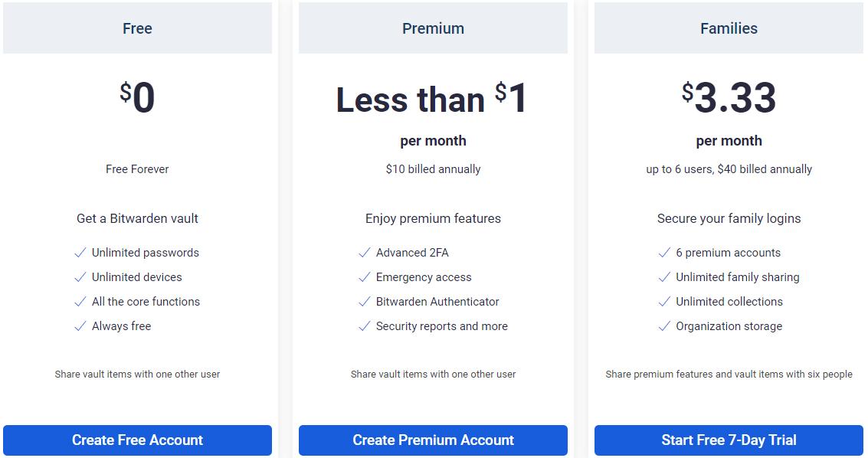Viewport: 868px width, 458px height.
Task: Select the Premium plan header
Action: point(433,28)
